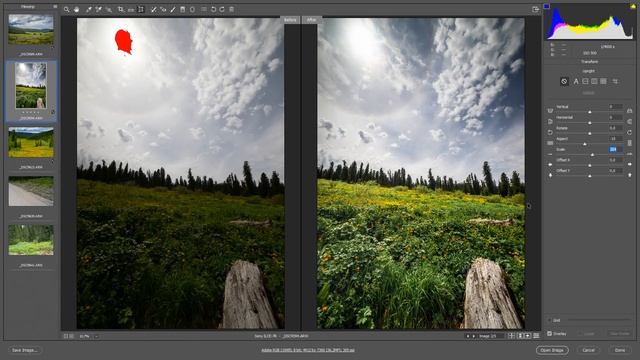Rotate image clockwise via toolbar
The height and width of the screenshot is (360, 640).
click(x=222, y=9)
